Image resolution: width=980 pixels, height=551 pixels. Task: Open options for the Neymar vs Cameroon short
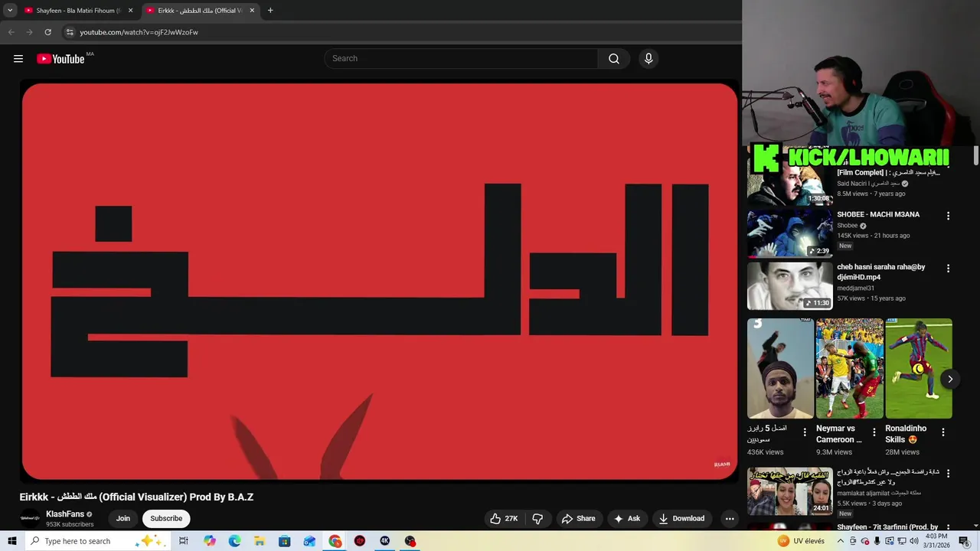pyautogui.click(x=874, y=432)
